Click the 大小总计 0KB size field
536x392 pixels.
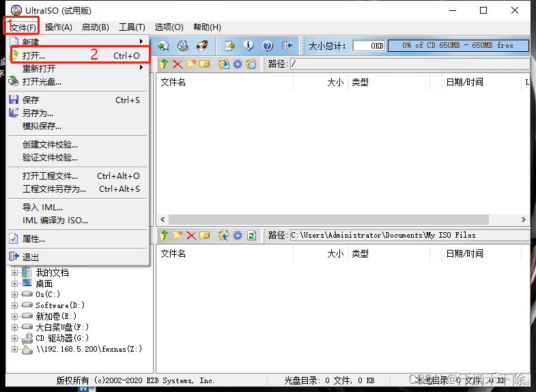(x=369, y=46)
